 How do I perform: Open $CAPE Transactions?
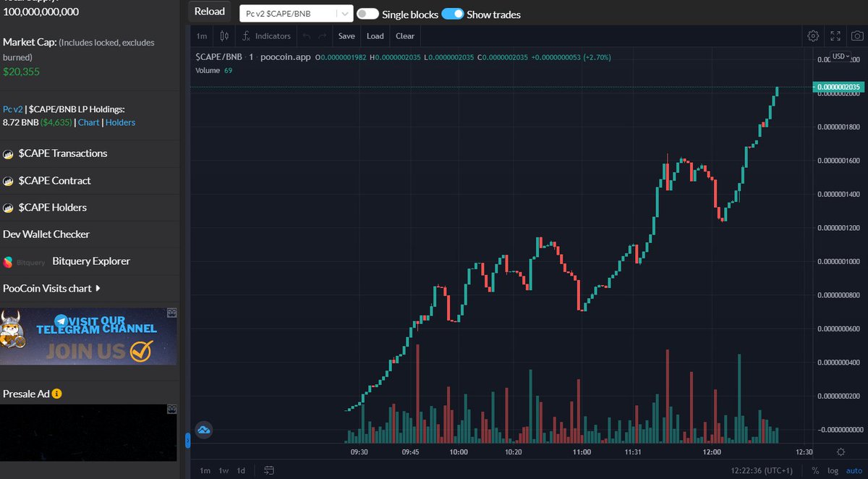pos(63,153)
